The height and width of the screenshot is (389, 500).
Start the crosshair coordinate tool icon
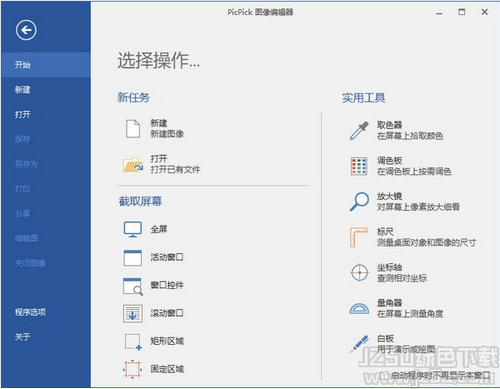pyautogui.click(x=359, y=273)
